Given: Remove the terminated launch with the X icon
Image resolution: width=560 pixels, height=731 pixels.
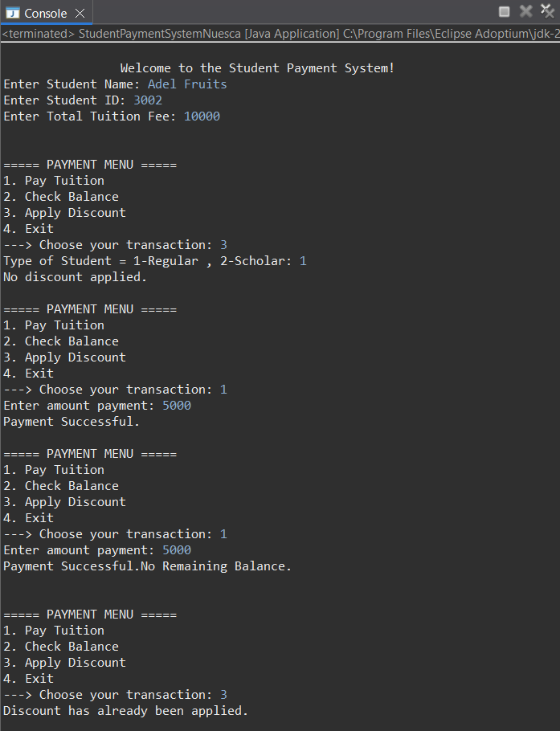Looking at the screenshot, I should point(525,11).
